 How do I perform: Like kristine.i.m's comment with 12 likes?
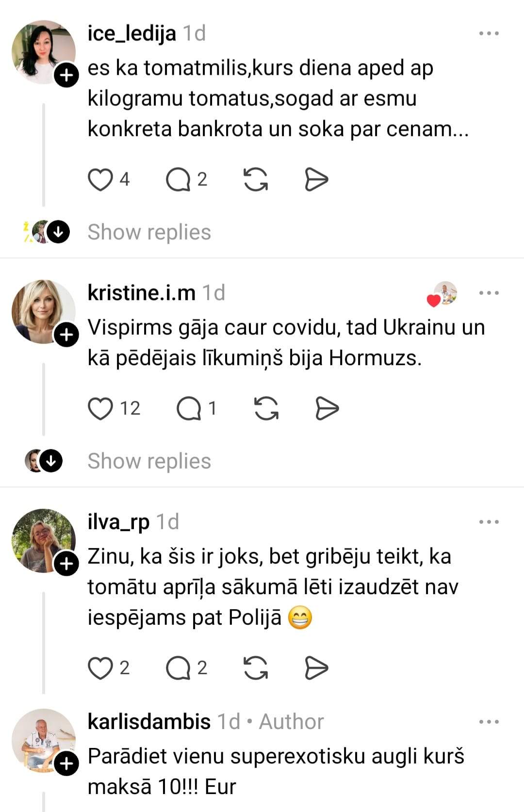(100, 408)
